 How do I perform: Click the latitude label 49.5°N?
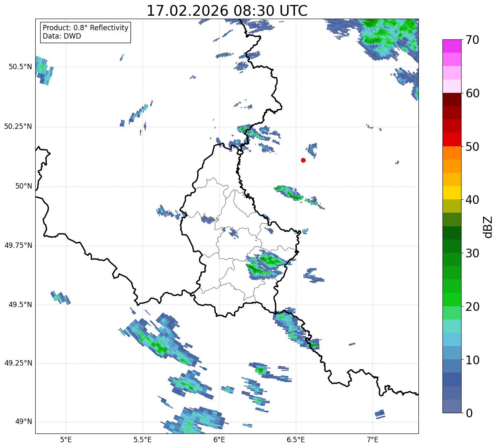coord(20,305)
